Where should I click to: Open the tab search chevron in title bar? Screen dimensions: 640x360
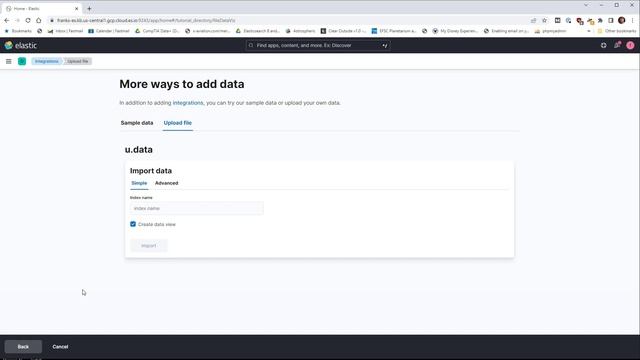(x=586, y=5)
